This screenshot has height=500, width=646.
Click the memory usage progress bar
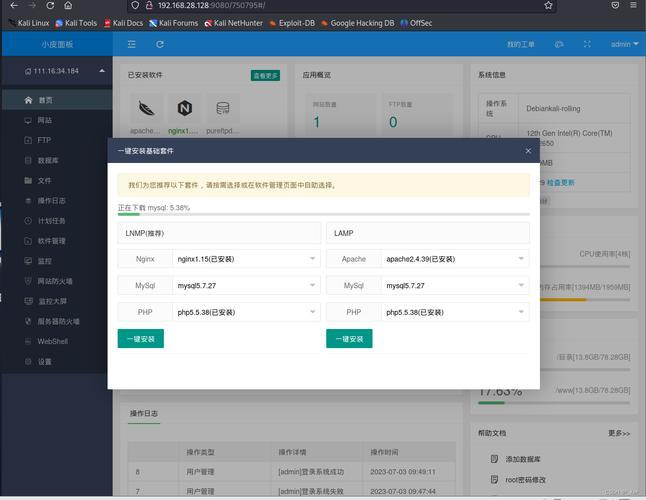(585, 300)
